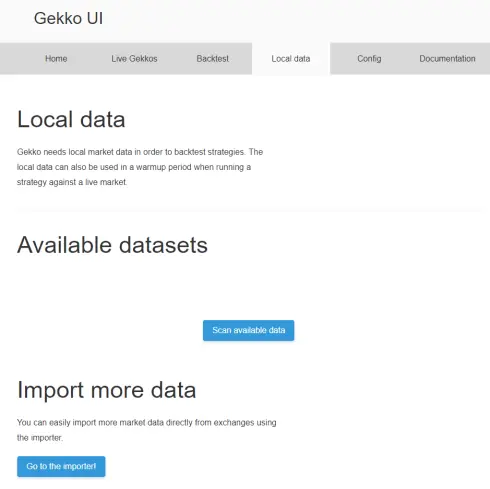The image size is (490, 489).
Task: Click Scan available data button
Action: tap(248, 330)
